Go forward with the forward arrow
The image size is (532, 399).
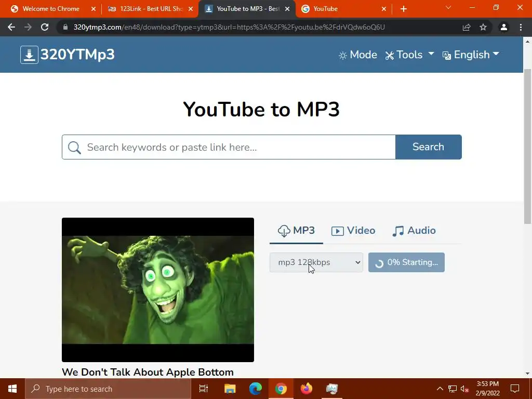[28, 27]
